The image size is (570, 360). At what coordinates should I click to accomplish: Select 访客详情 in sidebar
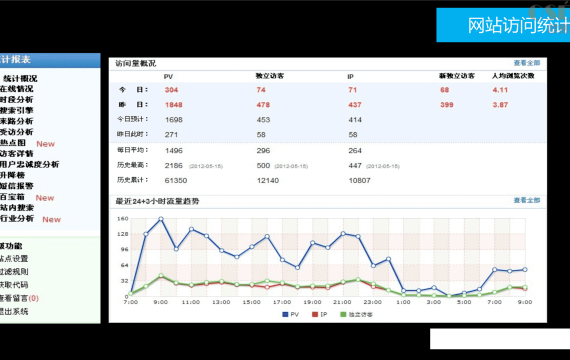point(17,153)
